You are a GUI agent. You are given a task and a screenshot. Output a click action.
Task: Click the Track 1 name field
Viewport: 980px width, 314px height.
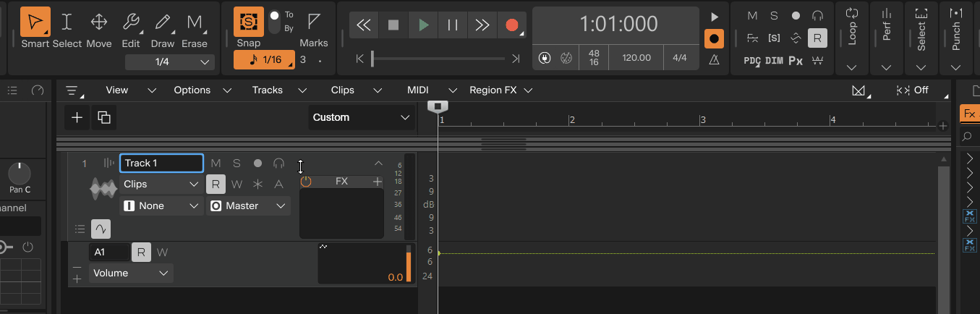point(161,164)
